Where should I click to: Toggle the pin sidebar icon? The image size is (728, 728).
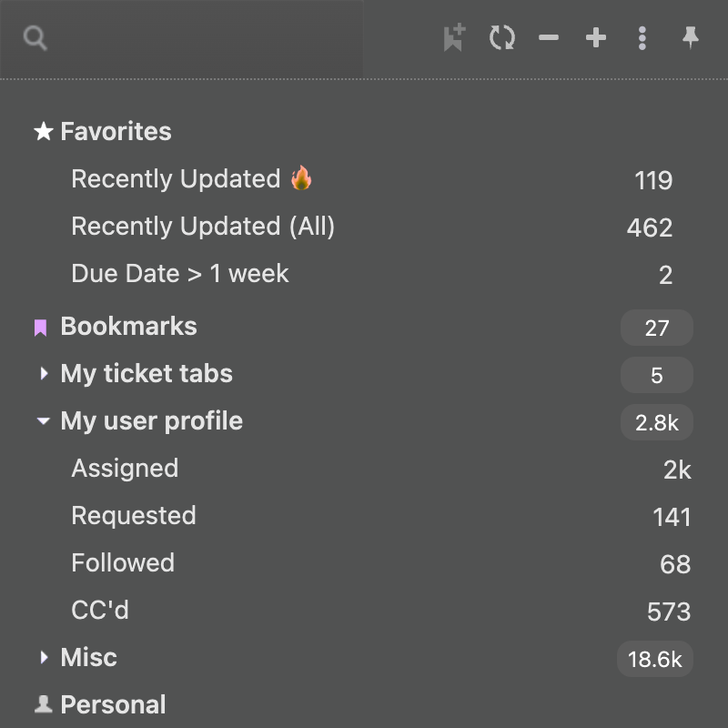(691, 37)
